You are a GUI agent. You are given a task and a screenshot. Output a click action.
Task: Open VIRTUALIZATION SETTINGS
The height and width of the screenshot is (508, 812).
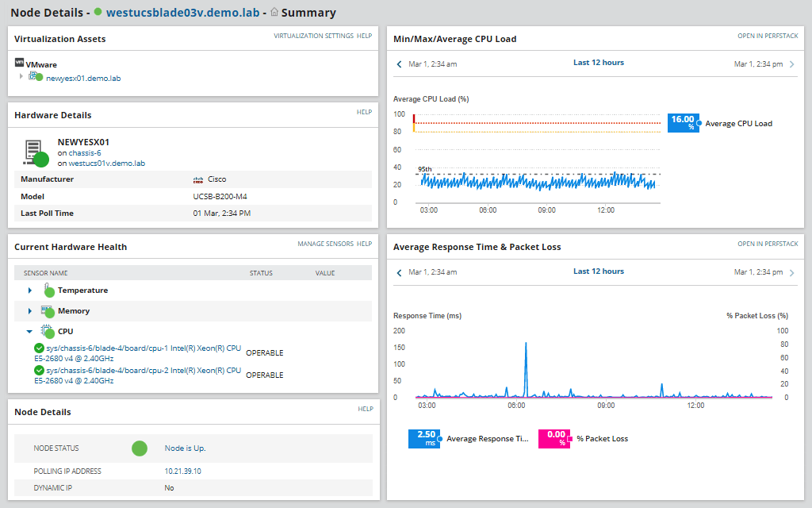(313, 36)
